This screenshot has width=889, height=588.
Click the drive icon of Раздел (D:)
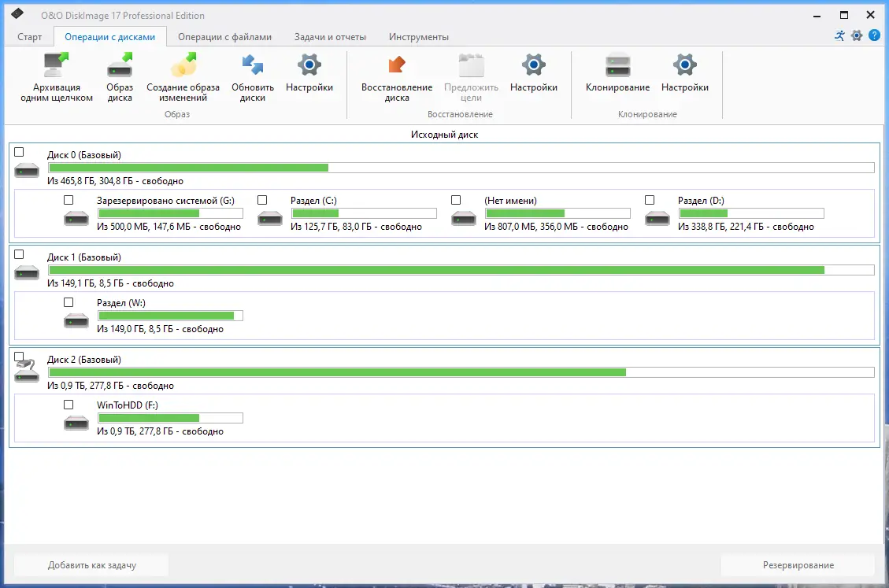click(x=657, y=218)
